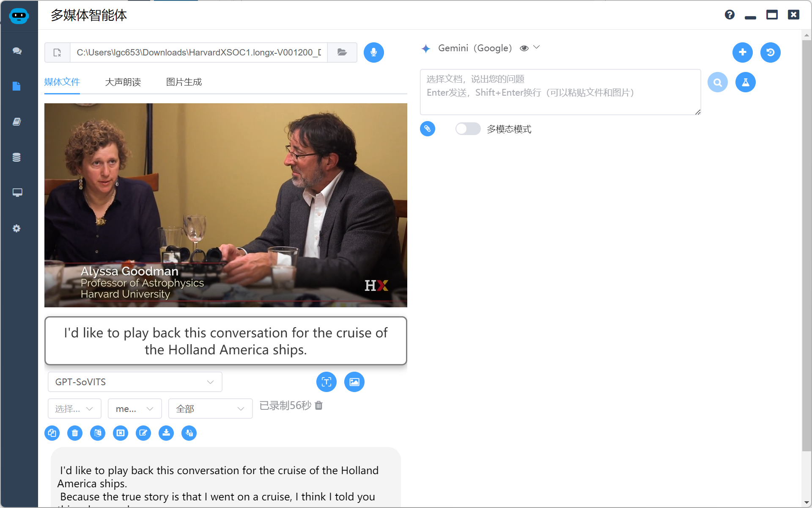Click the plus button to start new chat
The image size is (812, 508).
point(743,52)
